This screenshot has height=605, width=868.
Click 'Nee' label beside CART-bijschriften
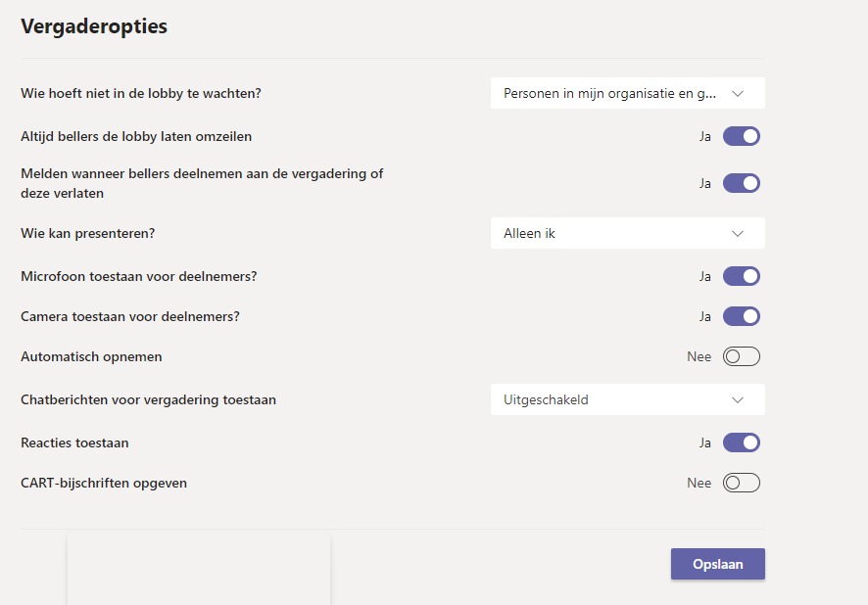(x=699, y=483)
